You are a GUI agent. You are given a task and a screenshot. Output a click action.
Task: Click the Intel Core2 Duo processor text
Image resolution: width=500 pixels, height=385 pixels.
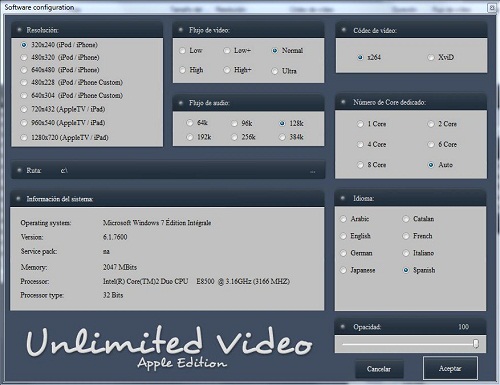coord(196,281)
